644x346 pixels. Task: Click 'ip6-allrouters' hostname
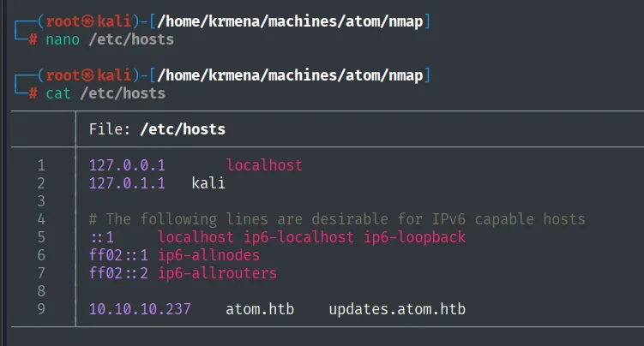tap(218, 273)
